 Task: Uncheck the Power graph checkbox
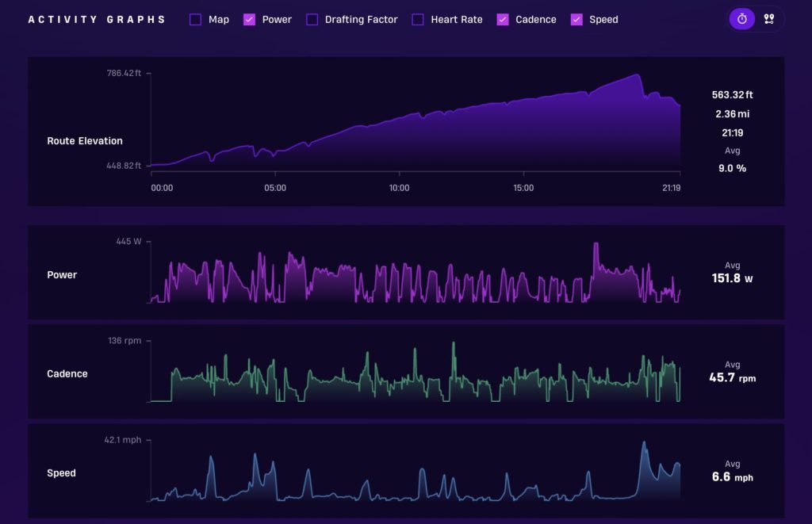(249, 20)
